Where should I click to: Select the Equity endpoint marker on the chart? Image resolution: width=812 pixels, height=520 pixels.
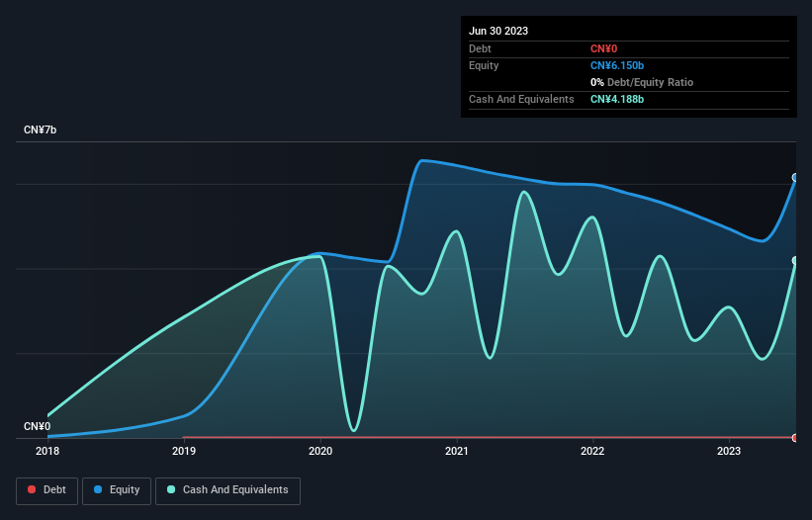(795, 178)
